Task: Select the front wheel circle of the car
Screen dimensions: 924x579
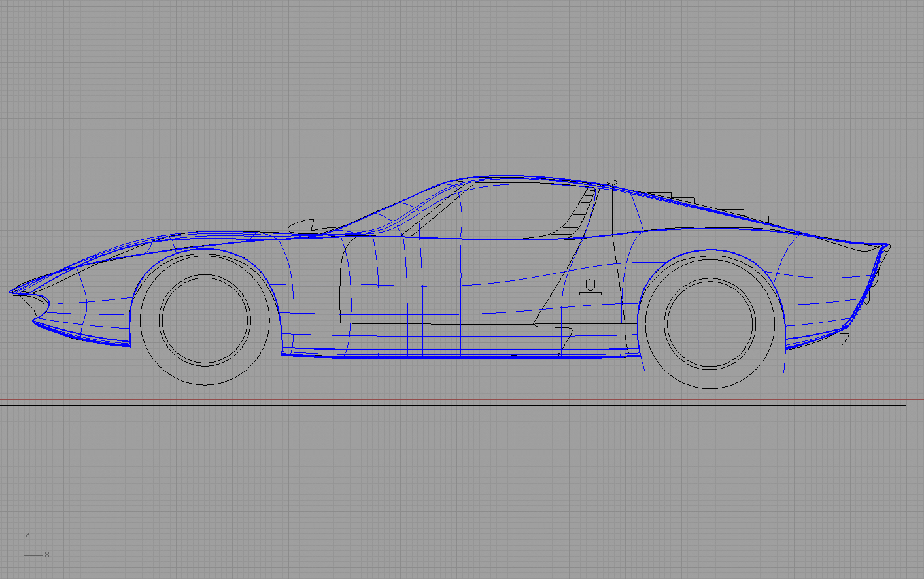Action: click(x=205, y=320)
